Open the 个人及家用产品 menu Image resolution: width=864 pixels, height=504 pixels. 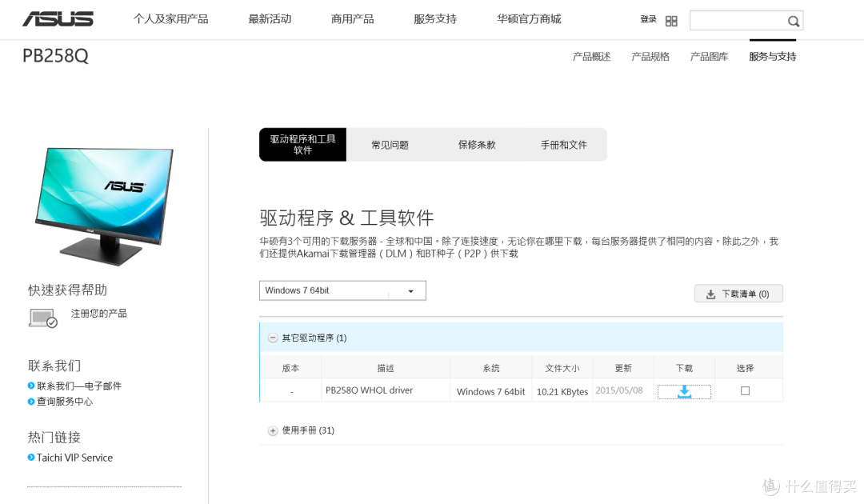pyautogui.click(x=171, y=19)
